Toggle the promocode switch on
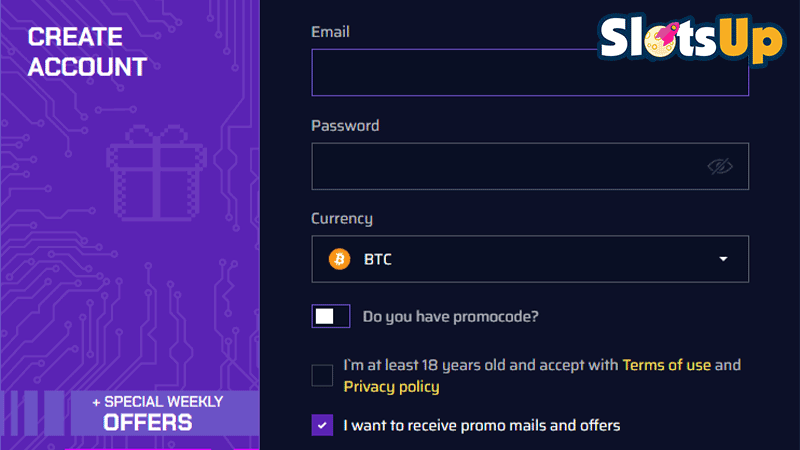Screen dimensions: 800x450 [x=331, y=316]
